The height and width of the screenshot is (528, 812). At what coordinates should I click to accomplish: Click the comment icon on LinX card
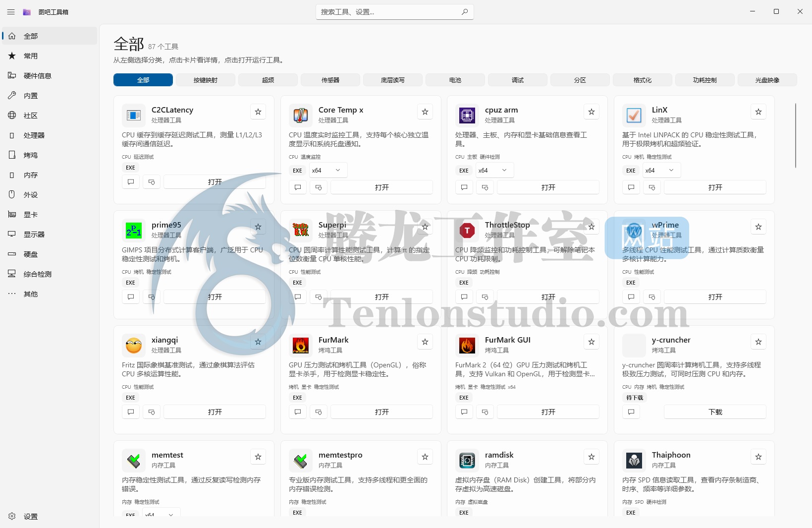pyautogui.click(x=631, y=187)
